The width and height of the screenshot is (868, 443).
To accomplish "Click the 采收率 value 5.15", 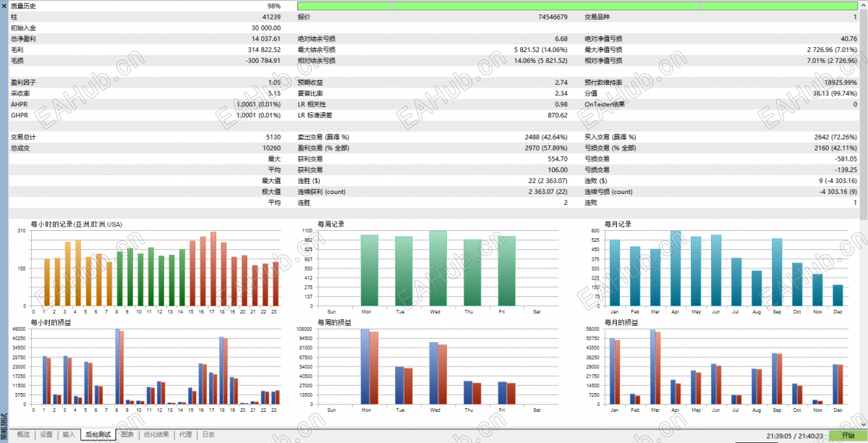I will coord(274,93).
